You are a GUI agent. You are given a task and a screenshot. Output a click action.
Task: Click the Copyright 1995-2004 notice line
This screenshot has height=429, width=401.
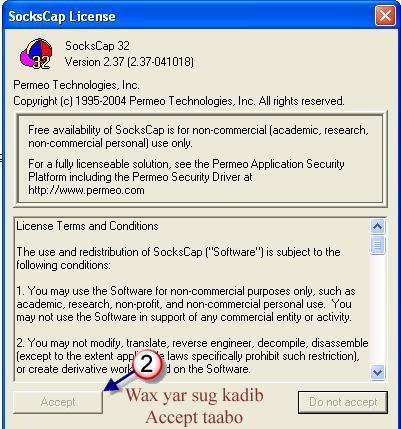[x=179, y=101]
